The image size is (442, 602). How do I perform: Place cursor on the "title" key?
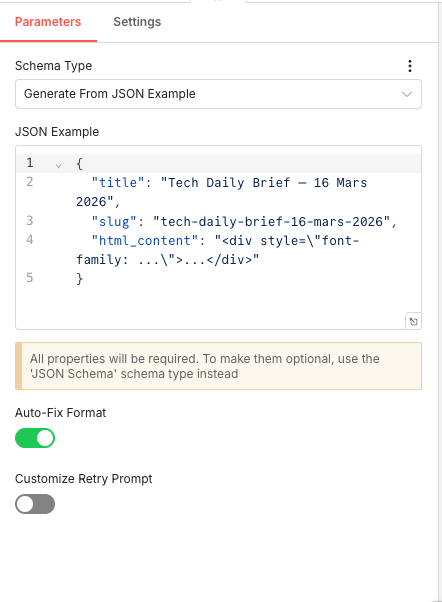[118, 183]
